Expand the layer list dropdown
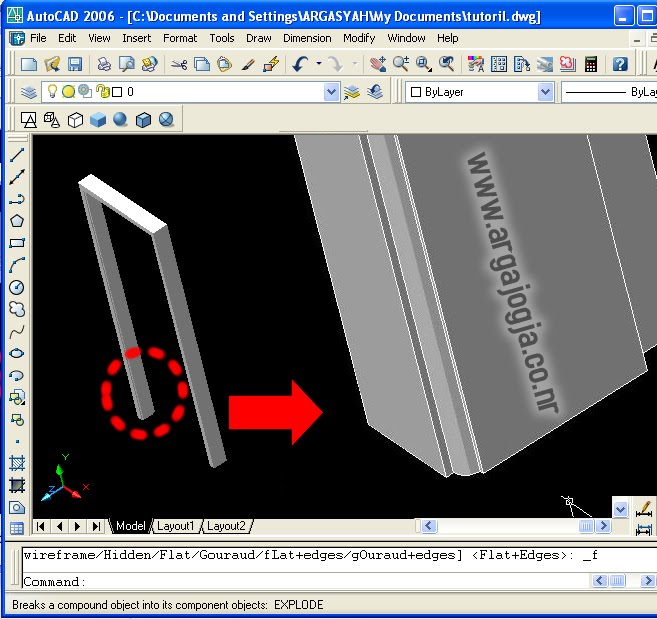Image resolution: width=657 pixels, height=619 pixels. click(x=331, y=92)
